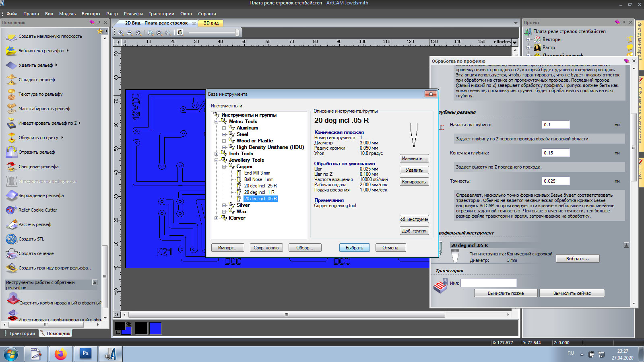Open the Relief Cookie Cutter tool icon
Viewport: 644px width, 362px height.
click(11, 210)
